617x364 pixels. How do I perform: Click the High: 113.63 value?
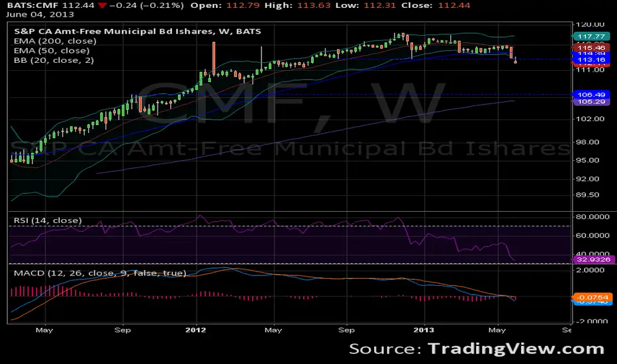(297, 5)
